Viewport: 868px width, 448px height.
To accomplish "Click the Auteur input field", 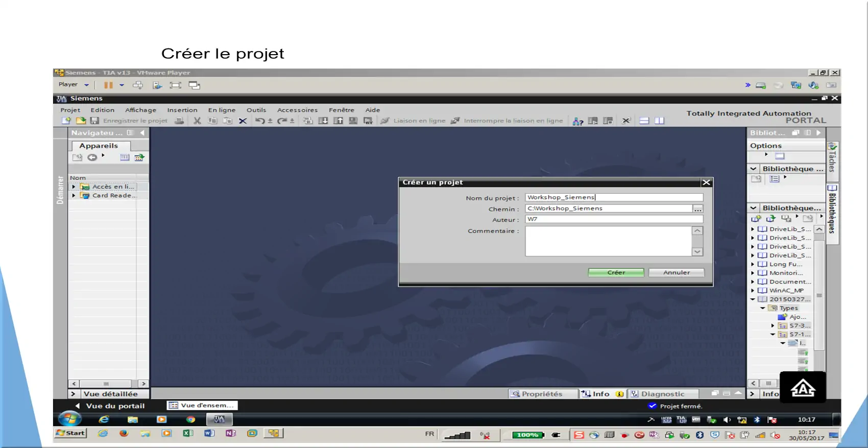I will [x=614, y=219].
